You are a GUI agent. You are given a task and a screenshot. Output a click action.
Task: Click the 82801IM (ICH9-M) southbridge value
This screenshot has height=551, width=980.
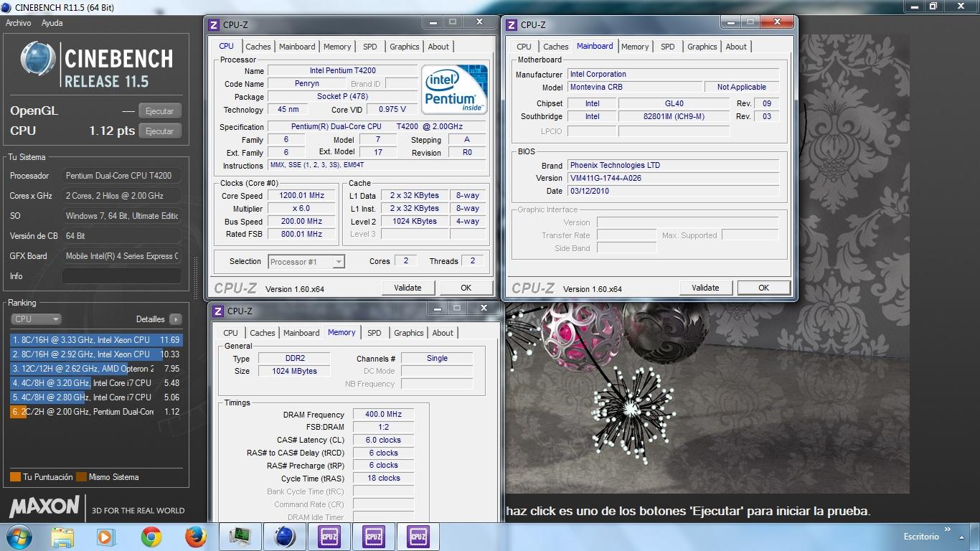point(674,116)
